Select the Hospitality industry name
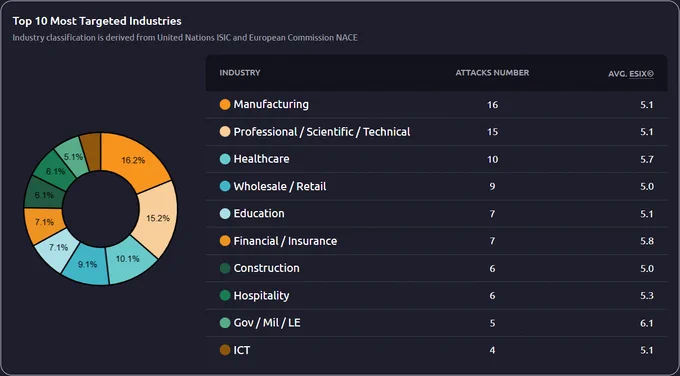The image size is (680, 376). tap(262, 296)
